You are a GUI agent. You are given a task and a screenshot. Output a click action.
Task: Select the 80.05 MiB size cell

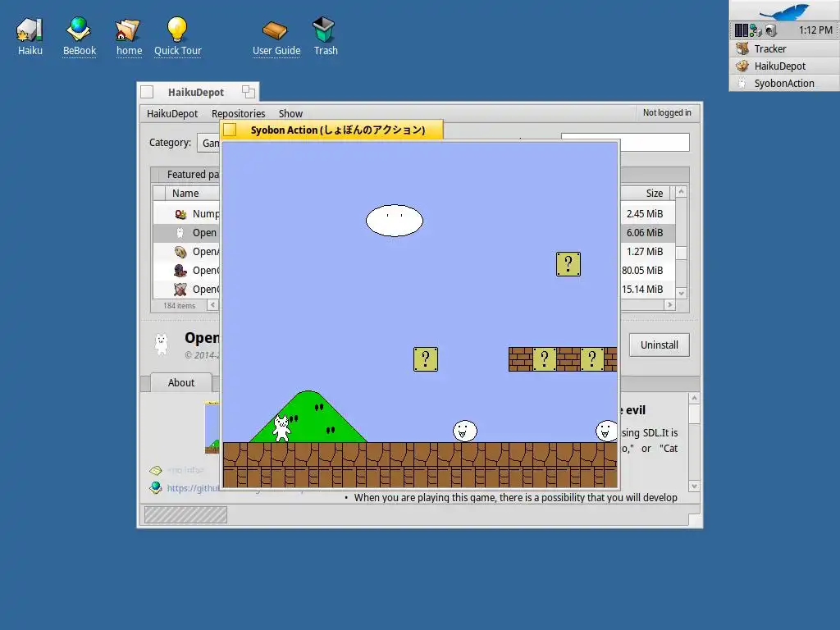(x=645, y=271)
